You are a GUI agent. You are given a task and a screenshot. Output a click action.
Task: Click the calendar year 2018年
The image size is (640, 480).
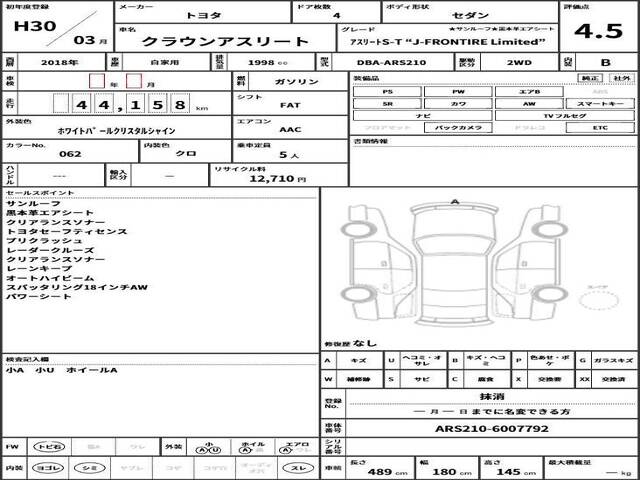60,62
